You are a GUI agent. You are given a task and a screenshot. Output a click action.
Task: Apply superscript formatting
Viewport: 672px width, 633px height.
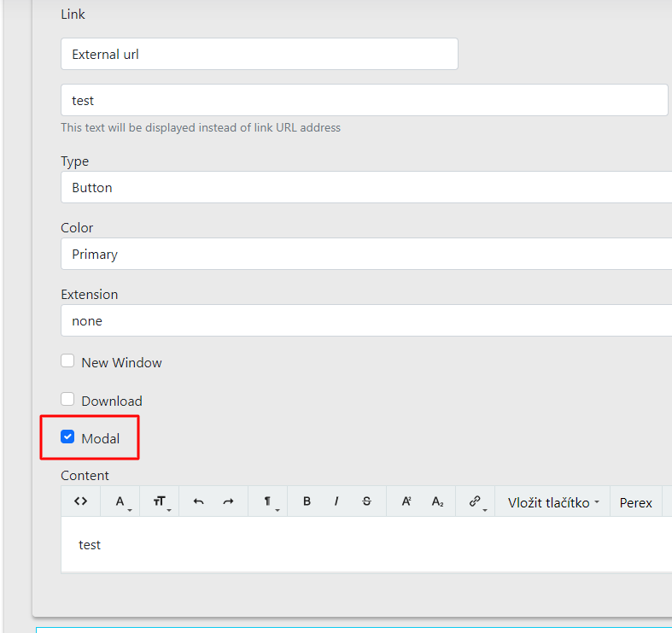406,501
